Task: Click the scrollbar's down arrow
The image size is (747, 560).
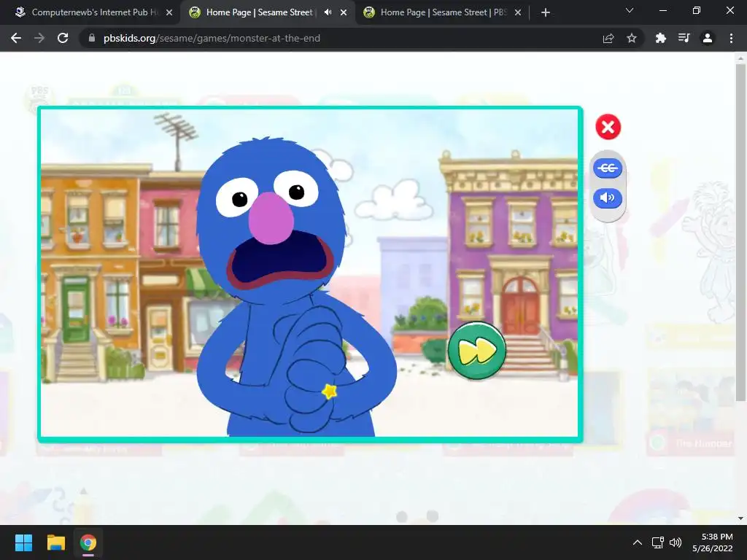Action: 740,518
